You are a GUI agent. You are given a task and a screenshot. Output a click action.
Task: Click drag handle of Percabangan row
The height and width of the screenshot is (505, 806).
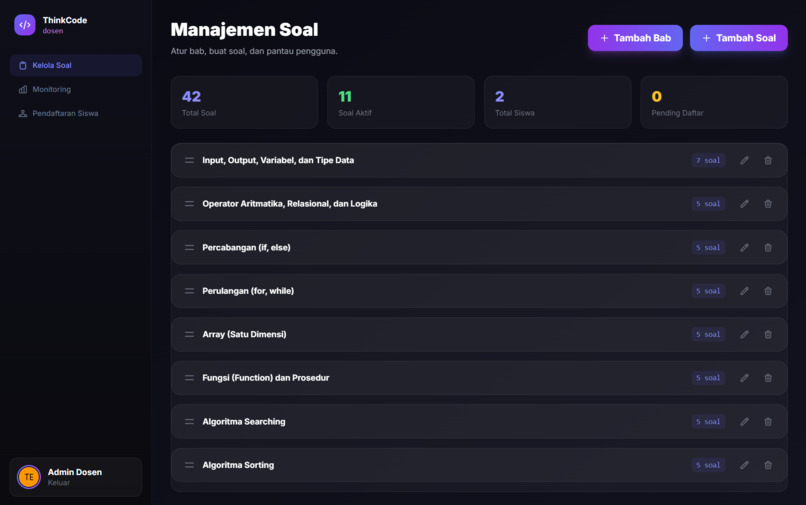tap(189, 247)
